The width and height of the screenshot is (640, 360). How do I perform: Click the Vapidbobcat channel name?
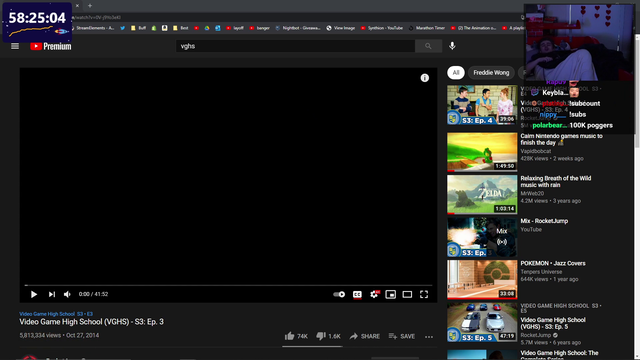[x=536, y=151]
